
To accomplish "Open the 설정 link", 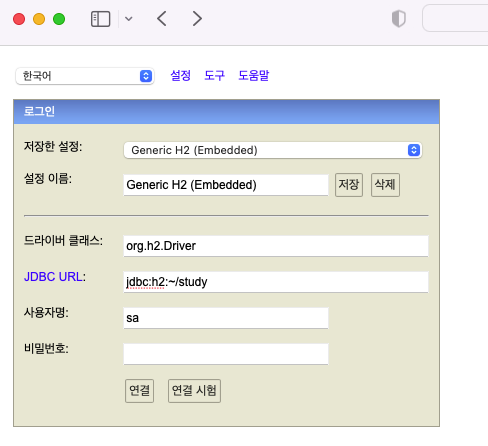I will click(180, 76).
